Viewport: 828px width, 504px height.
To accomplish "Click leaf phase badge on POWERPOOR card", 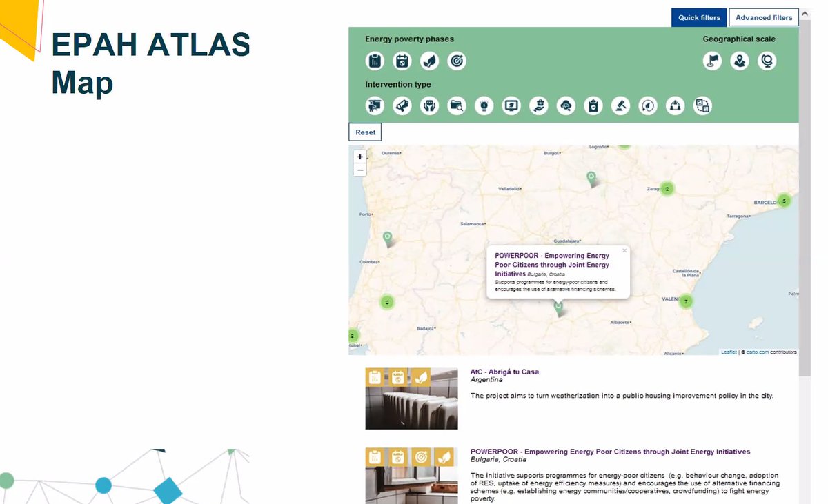I will [444, 457].
